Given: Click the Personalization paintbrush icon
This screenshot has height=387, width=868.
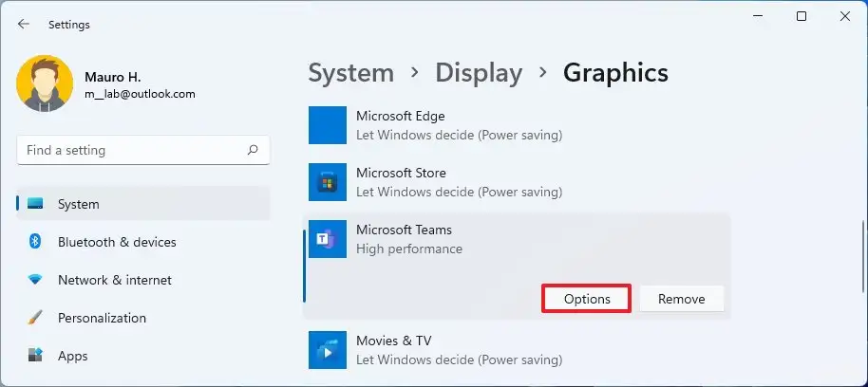Looking at the screenshot, I should (35, 318).
